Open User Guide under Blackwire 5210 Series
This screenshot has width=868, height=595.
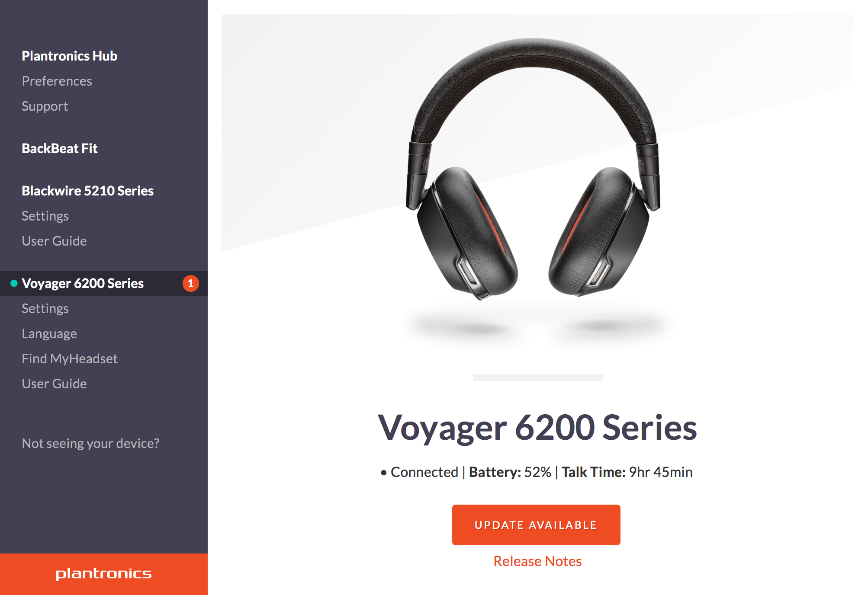[x=54, y=241]
